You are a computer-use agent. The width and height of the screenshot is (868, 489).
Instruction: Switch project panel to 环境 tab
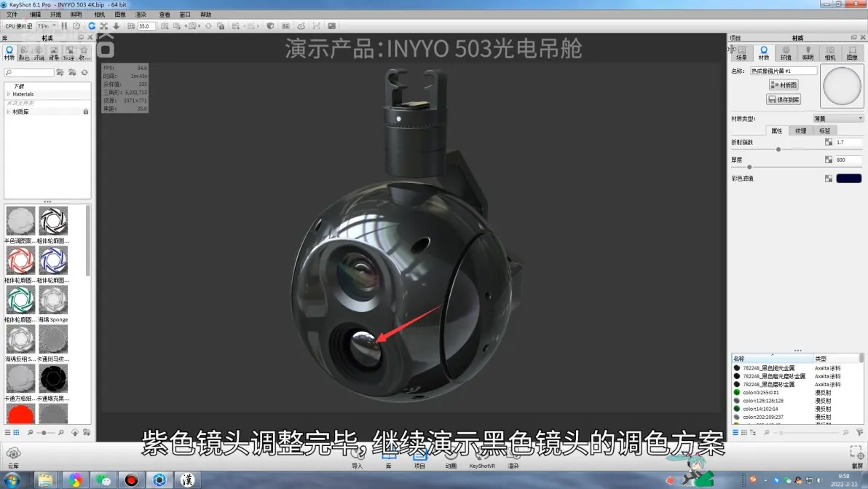[786, 53]
